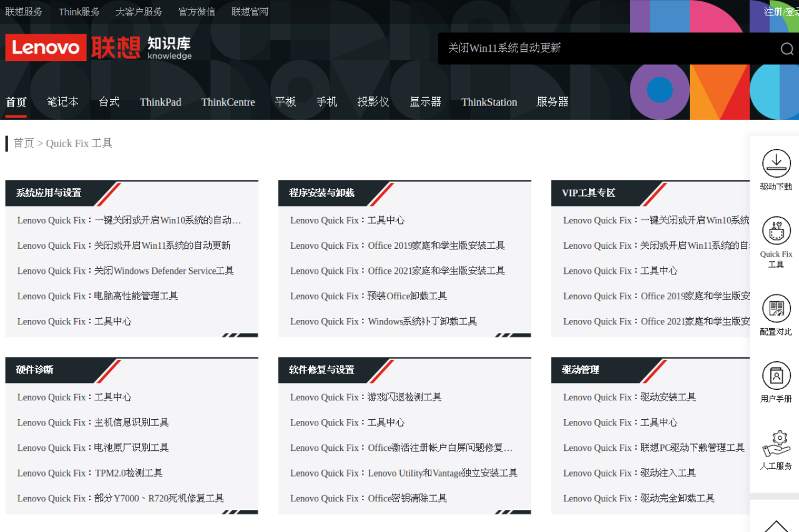Open the 系统应用与设置 section header

tap(49, 193)
